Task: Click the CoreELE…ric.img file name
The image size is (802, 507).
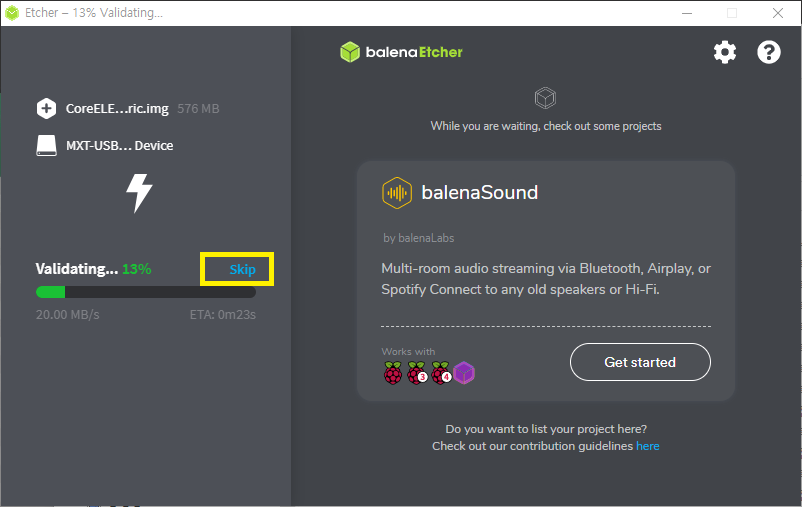Action: point(117,109)
